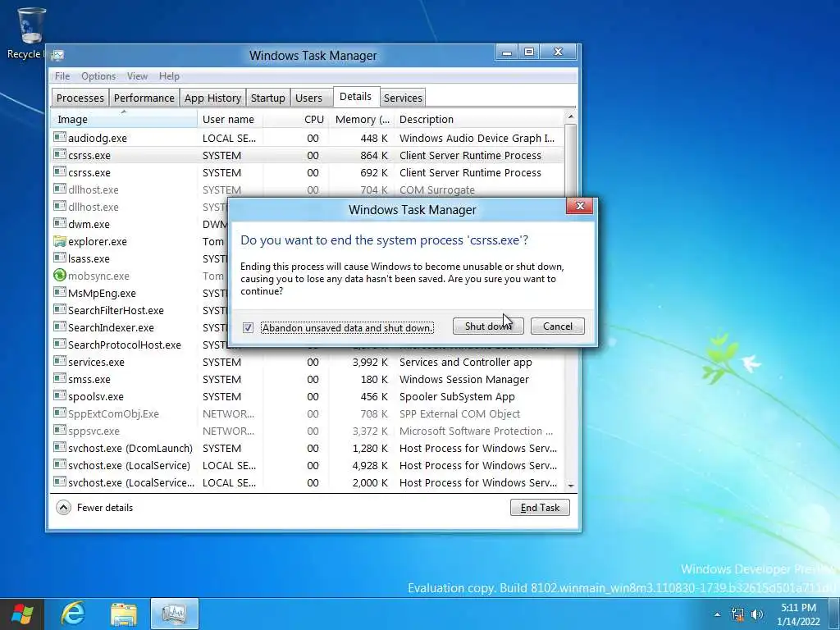This screenshot has width=840, height=630.
Task: Open the File menu
Action: tap(62, 76)
